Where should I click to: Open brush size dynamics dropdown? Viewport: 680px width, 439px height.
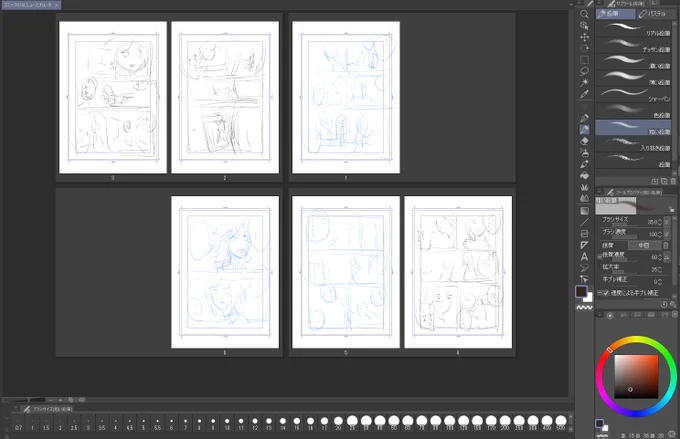tap(667, 222)
